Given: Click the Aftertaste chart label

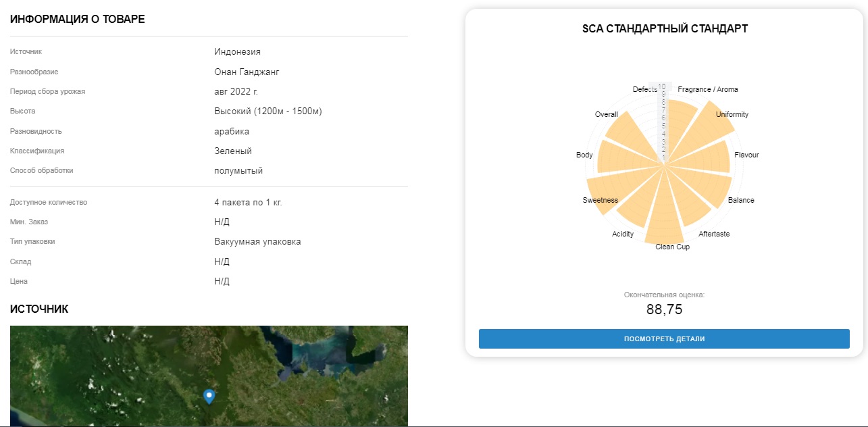Looking at the screenshot, I should pos(714,234).
